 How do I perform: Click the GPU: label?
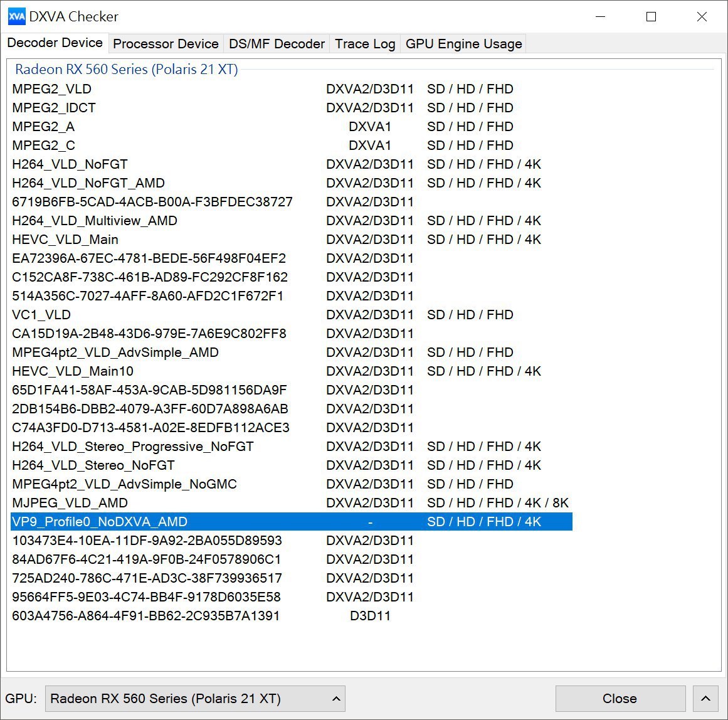coord(21,699)
